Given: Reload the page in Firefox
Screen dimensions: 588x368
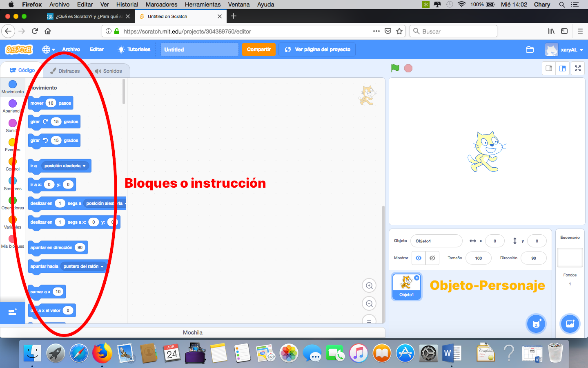Looking at the screenshot, I should point(35,31).
